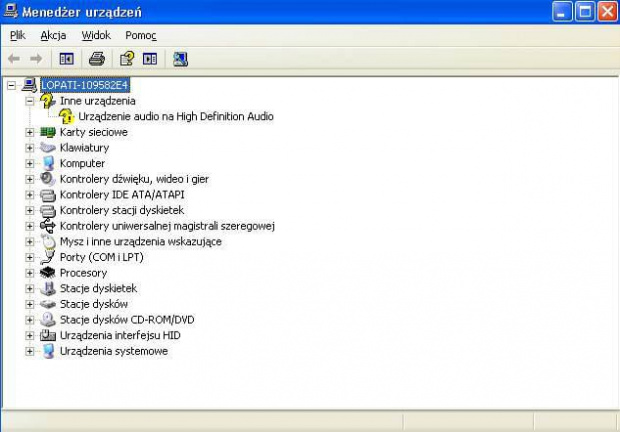Click the toolbar icon right of Help

coord(150,59)
